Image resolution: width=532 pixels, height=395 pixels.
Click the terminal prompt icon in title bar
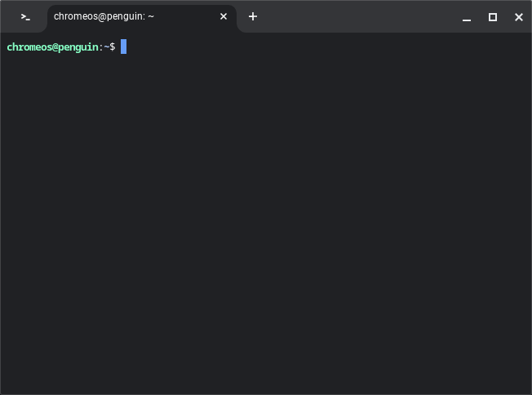pos(25,16)
